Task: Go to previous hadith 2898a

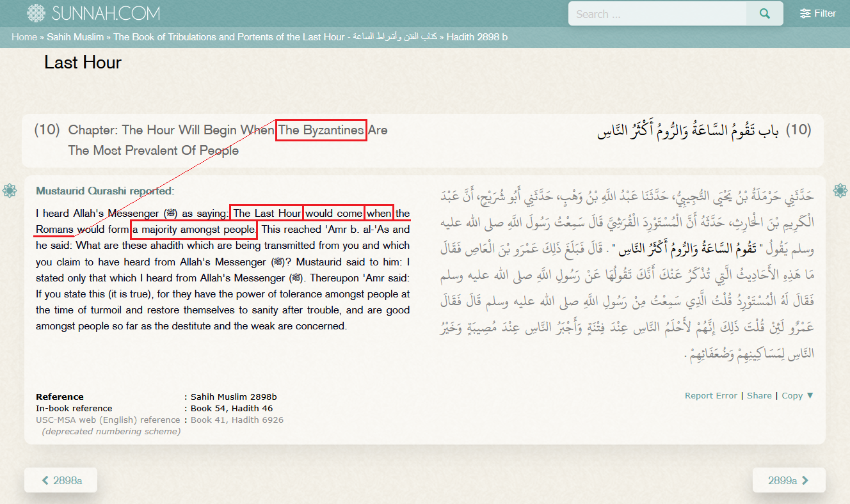Action: 61,480
